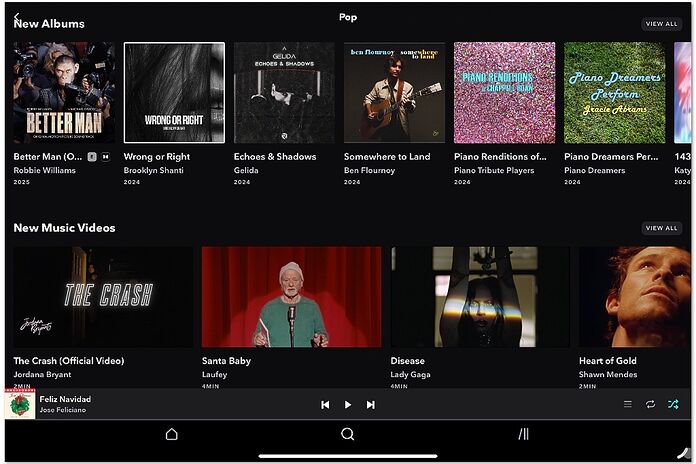This screenshot has height=464, width=696.
Task: Open the Better Man album cover
Action: 64,92
